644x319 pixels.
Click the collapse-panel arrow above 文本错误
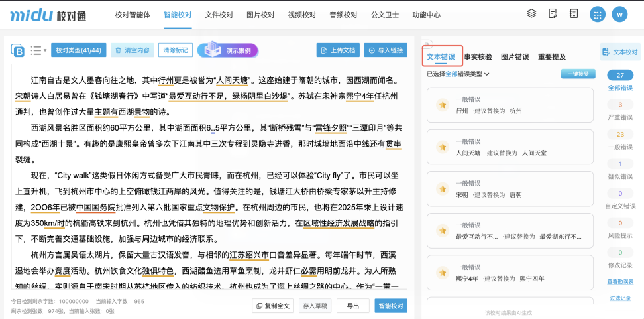[427, 43]
